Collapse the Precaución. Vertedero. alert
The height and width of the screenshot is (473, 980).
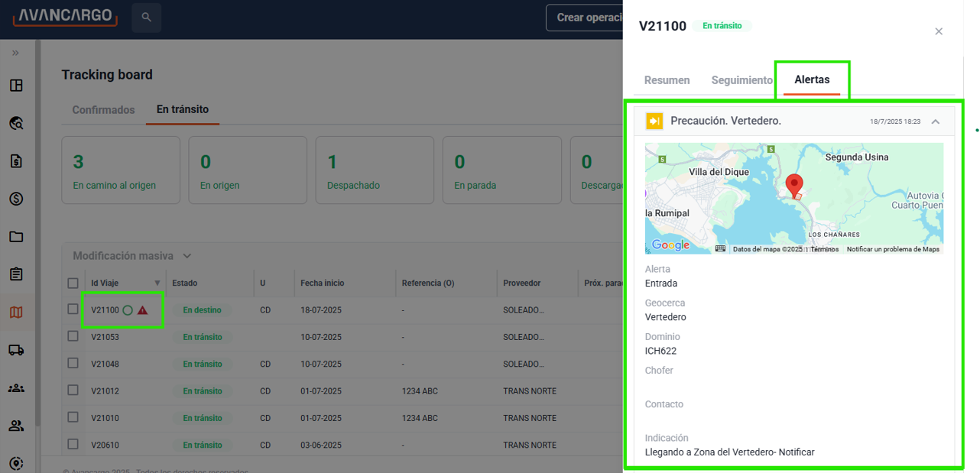point(936,121)
